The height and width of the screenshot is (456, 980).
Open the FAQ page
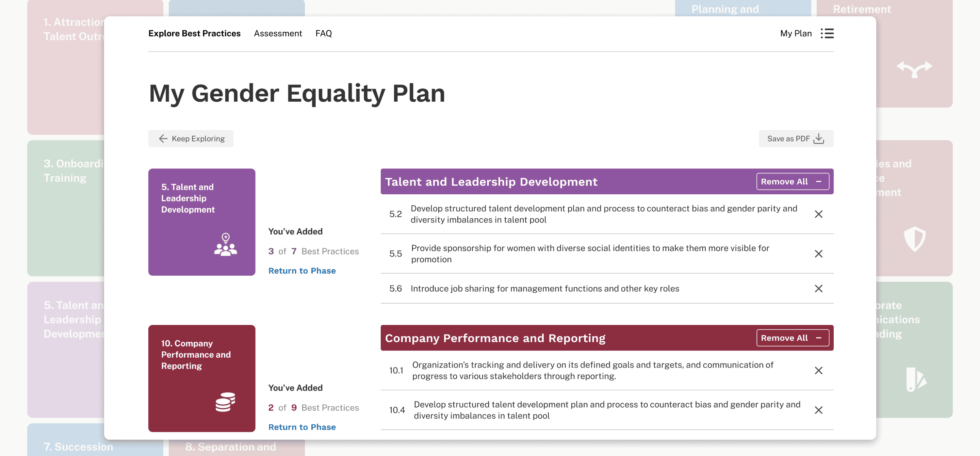coord(323,33)
